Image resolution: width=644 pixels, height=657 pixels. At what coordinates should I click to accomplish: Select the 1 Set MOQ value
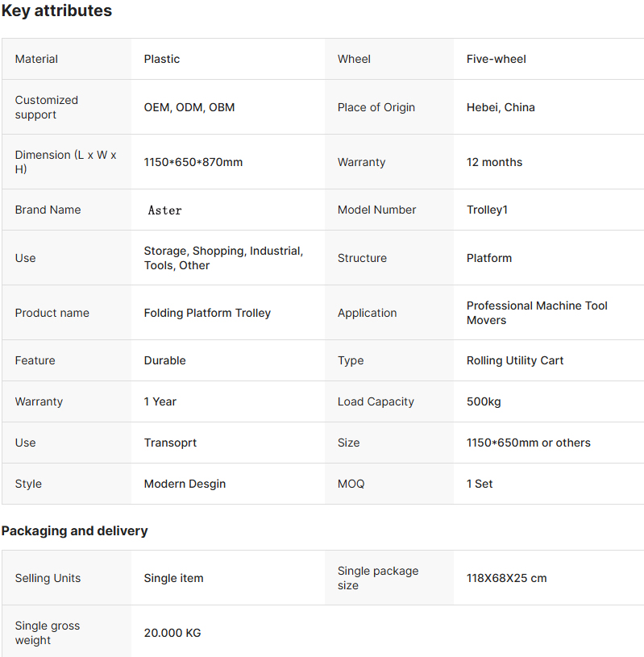pos(480,484)
